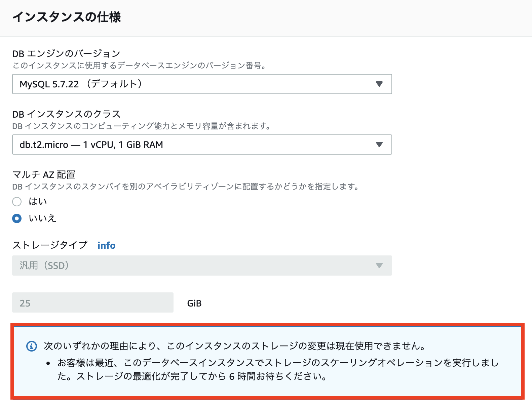This screenshot has height=408, width=532.
Task: Open the DB engine version dropdown
Action: click(x=202, y=84)
